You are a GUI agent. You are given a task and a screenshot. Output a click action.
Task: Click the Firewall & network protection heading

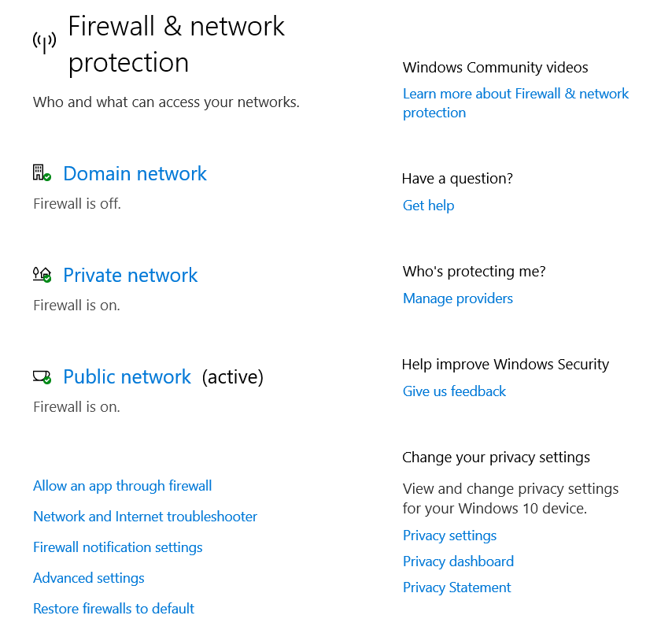click(x=176, y=45)
